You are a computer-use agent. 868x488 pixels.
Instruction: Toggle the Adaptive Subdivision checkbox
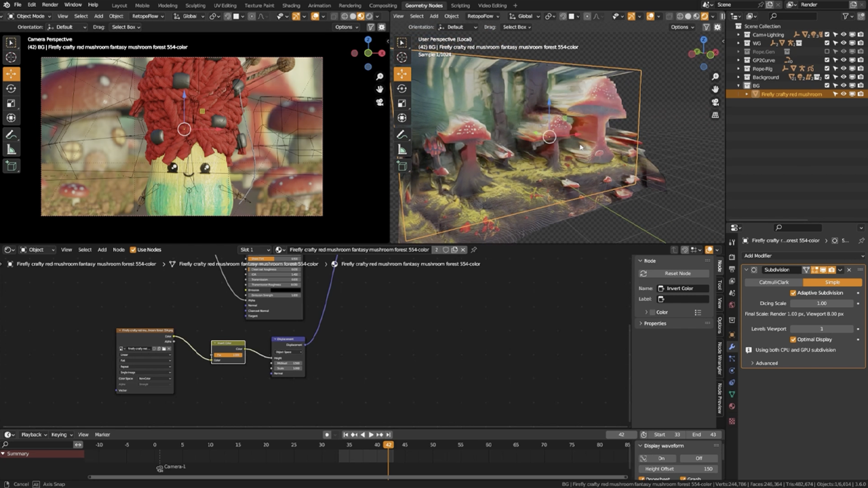(793, 293)
